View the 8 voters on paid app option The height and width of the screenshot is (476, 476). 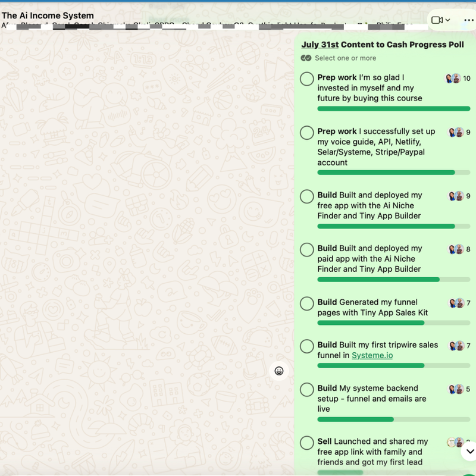[x=459, y=249]
